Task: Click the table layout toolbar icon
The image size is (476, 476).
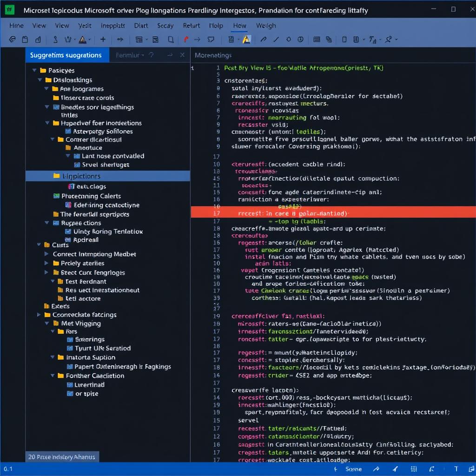Action: [139, 40]
